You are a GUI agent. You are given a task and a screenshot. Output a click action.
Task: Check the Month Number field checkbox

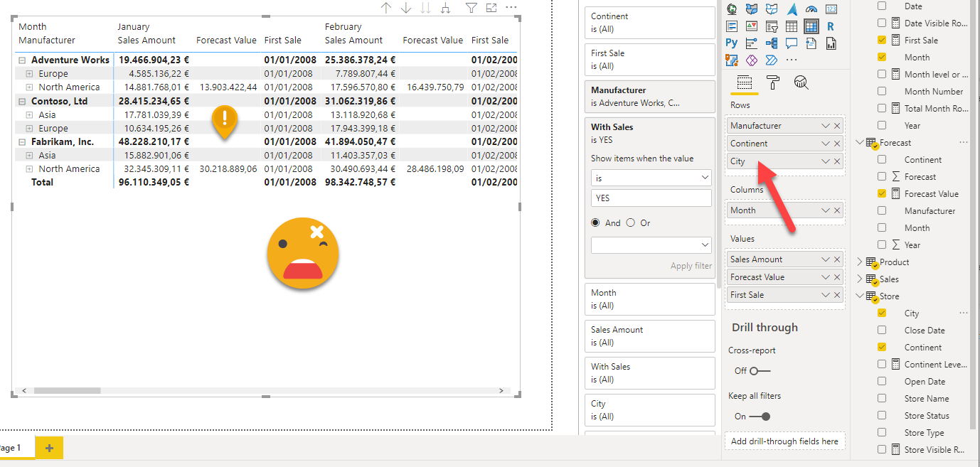pyautogui.click(x=882, y=91)
